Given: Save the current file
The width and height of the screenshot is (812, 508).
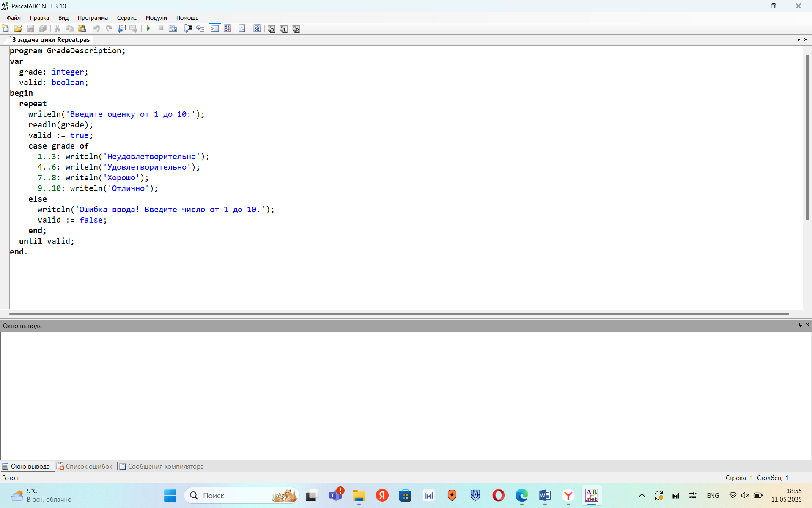Looking at the screenshot, I should click(30, 28).
